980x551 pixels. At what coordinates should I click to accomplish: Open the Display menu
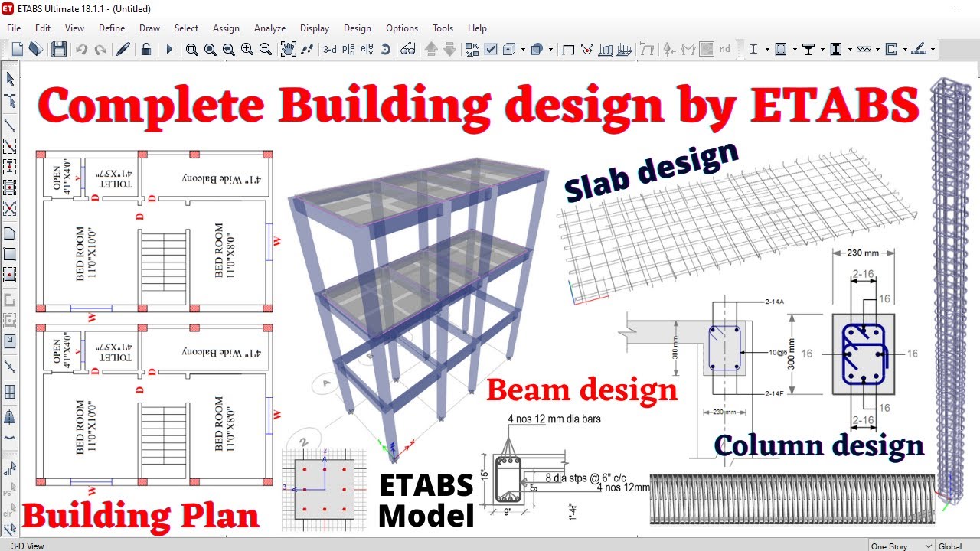click(315, 28)
